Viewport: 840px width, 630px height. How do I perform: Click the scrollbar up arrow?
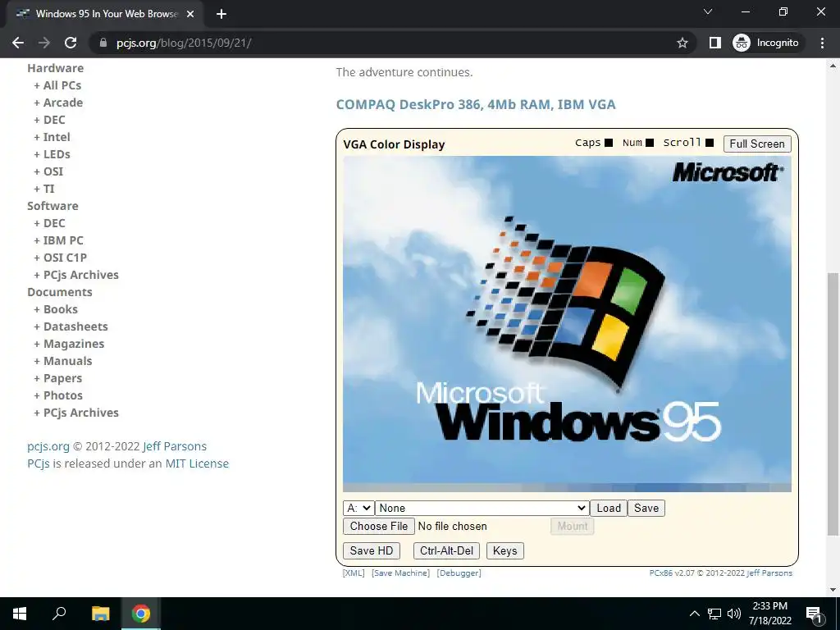point(833,66)
